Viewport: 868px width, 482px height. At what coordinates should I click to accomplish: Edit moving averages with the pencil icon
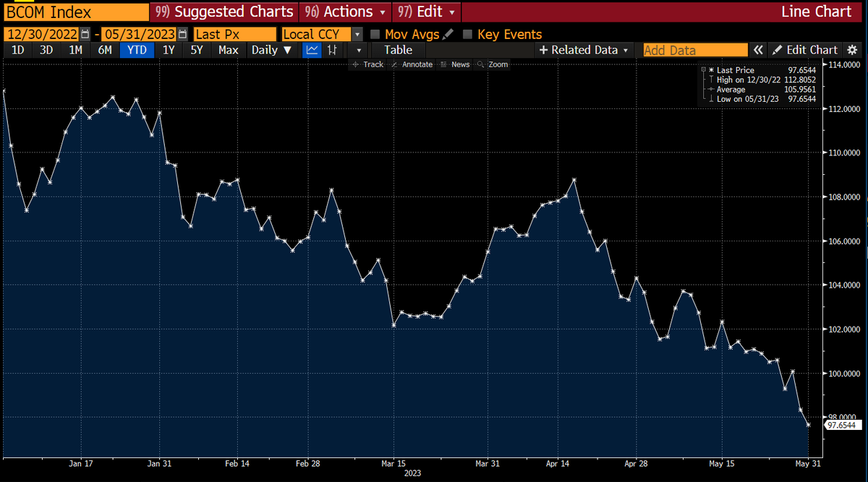[448, 34]
